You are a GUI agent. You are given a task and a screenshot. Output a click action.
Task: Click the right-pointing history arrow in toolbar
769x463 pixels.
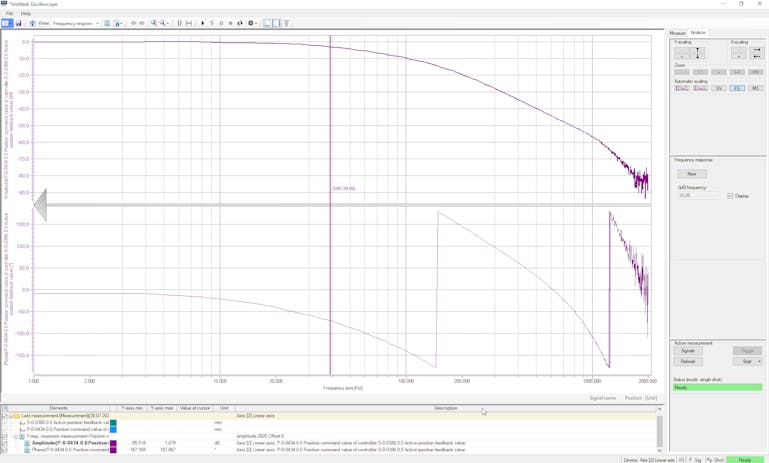(142, 23)
